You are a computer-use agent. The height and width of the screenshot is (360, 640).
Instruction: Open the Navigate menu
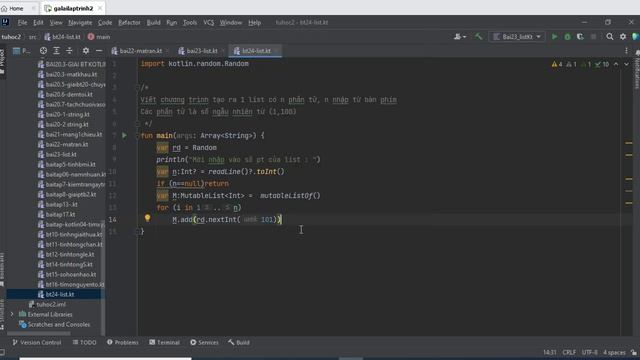click(x=80, y=22)
